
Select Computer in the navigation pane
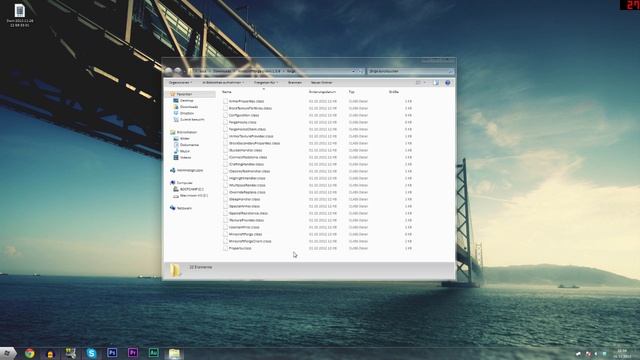click(x=184, y=183)
